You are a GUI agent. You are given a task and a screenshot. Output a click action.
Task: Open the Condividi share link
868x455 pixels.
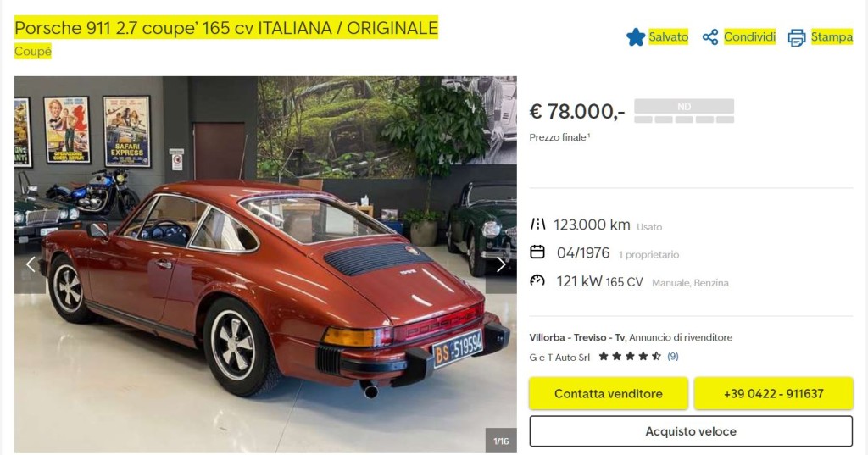point(749,37)
